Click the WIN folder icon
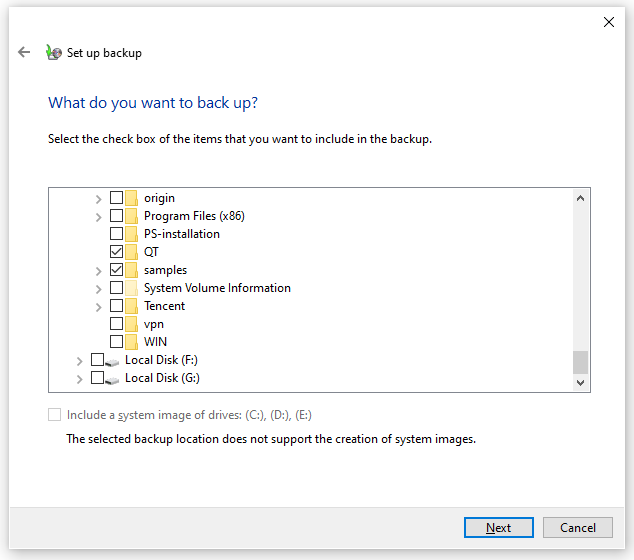This screenshot has width=634, height=560. 131,342
